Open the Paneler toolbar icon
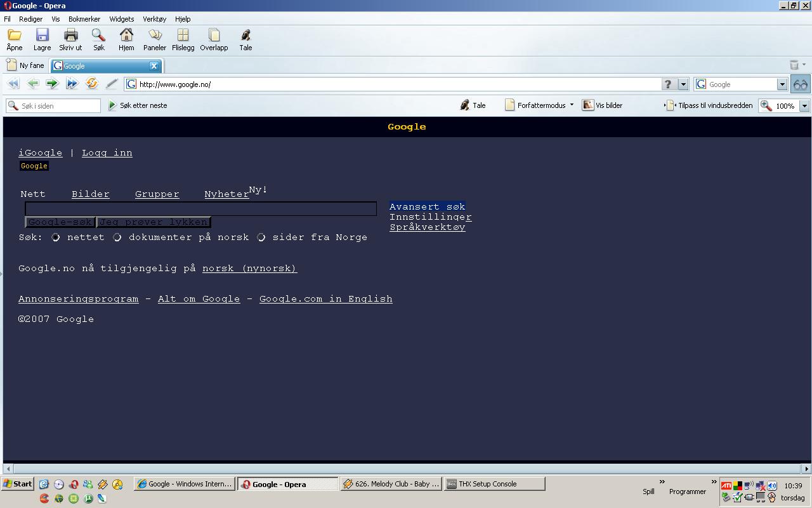 155,35
